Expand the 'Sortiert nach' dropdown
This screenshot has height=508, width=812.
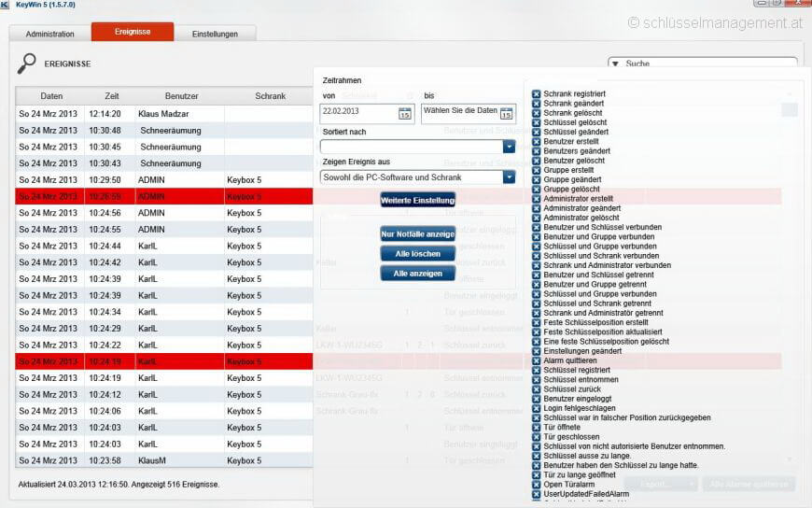pyautogui.click(x=509, y=147)
